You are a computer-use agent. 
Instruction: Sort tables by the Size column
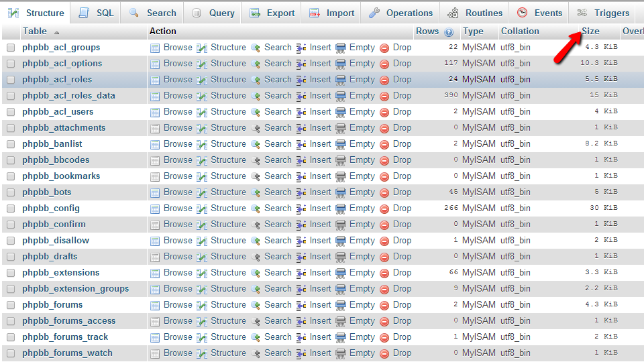tap(590, 31)
